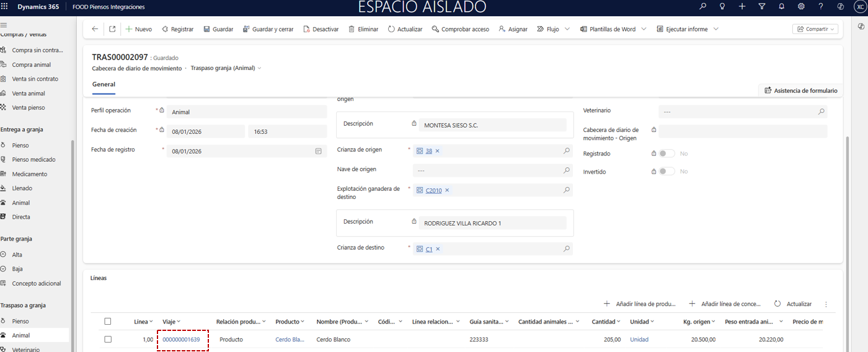
Task: Select the General tab
Action: pyautogui.click(x=104, y=84)
